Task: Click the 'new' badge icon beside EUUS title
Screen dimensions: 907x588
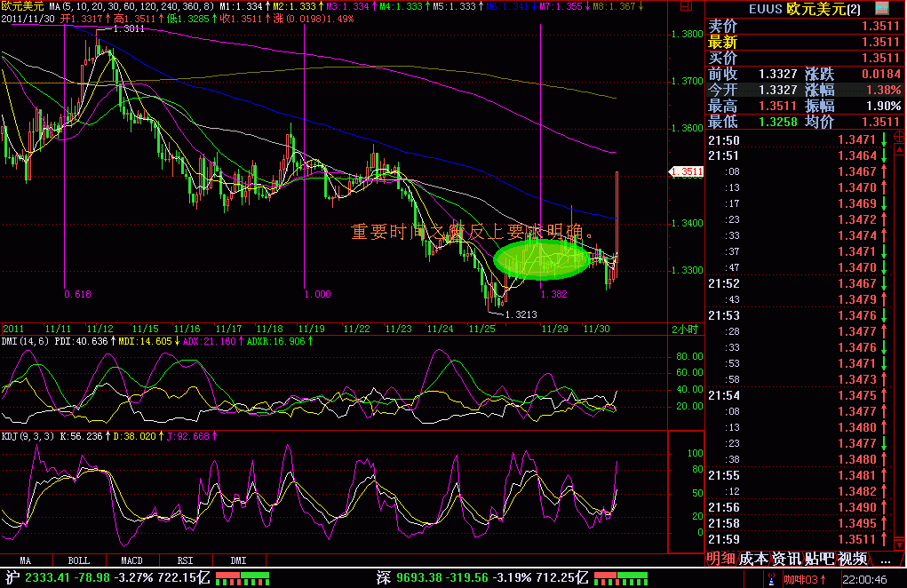Action: click(881, 7)
